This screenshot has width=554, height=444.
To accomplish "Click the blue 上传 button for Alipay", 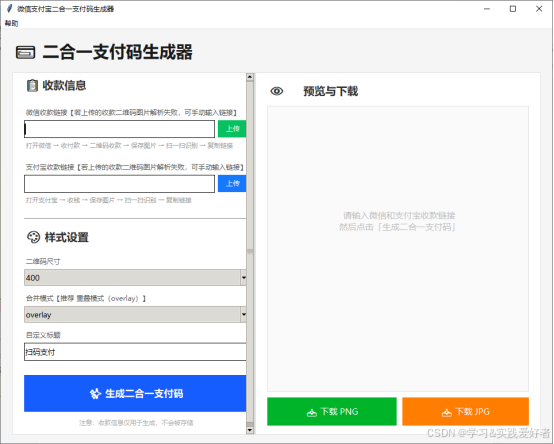I will [x=232, y=184].
